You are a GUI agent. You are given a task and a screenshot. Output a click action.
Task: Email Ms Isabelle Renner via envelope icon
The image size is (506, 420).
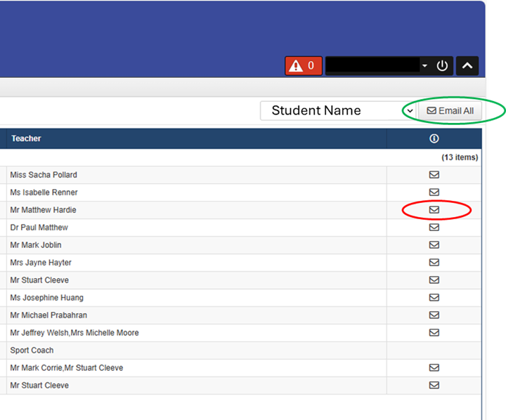[x=434, y=192]
